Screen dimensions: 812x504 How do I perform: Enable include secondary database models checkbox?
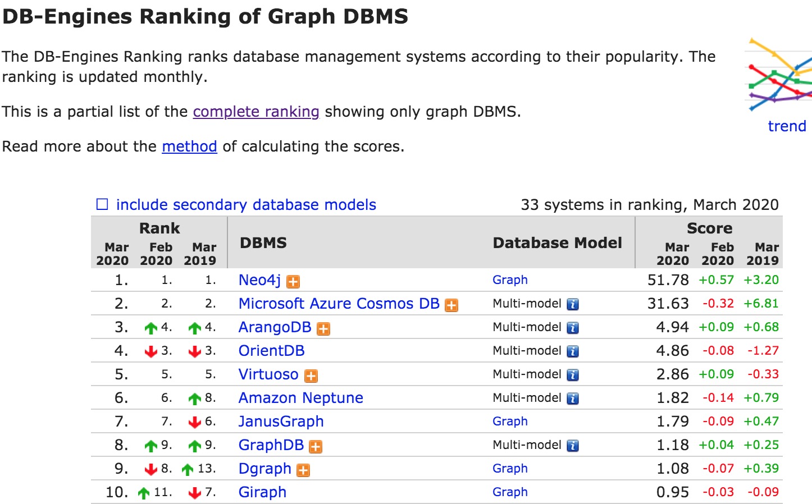point(102,204)
